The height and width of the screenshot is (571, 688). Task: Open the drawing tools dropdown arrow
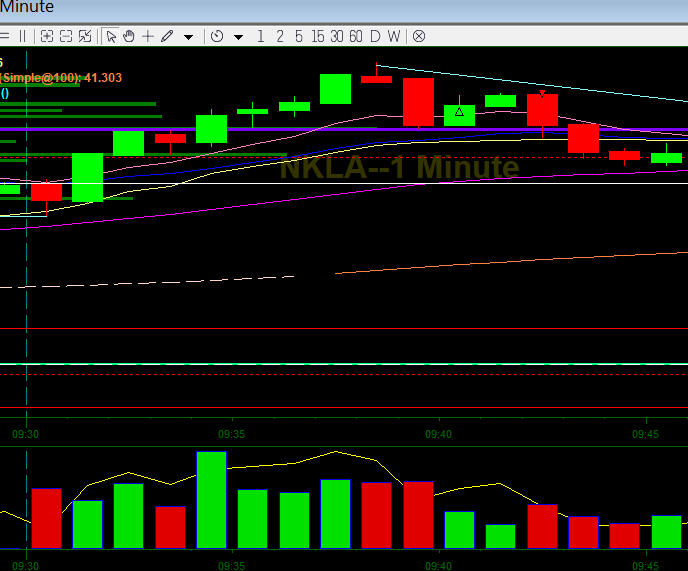click(188, 37)
